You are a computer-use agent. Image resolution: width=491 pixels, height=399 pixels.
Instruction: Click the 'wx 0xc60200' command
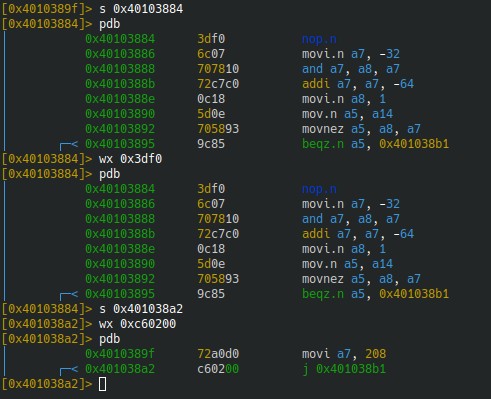(137, 324)
